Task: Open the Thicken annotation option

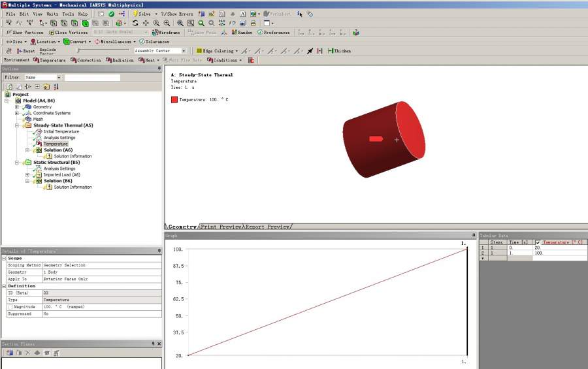Action: [x=340, y=51]
